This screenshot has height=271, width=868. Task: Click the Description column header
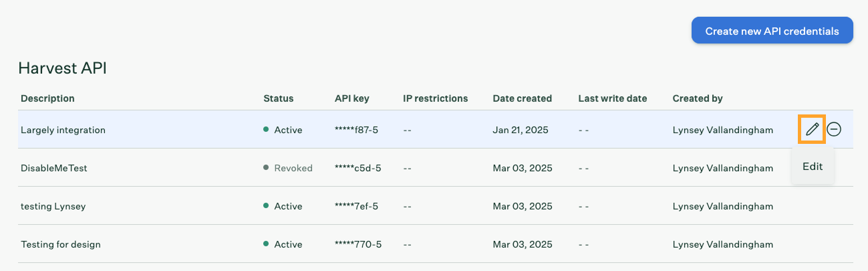click(47, 98)
